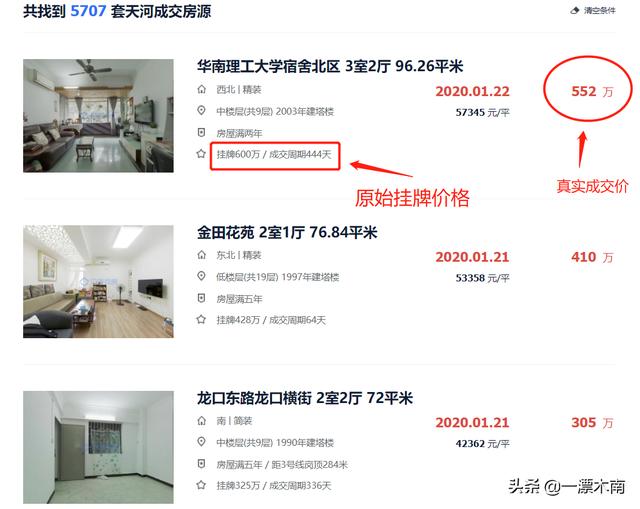
Task: Click the house icon beside 西北 | 精装
Action: click(201, 89)
